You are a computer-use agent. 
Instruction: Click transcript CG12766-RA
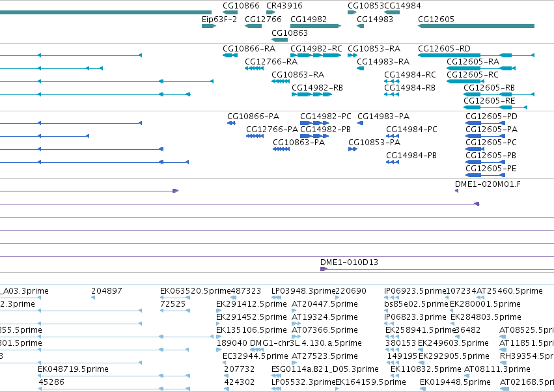click(271, 62)
